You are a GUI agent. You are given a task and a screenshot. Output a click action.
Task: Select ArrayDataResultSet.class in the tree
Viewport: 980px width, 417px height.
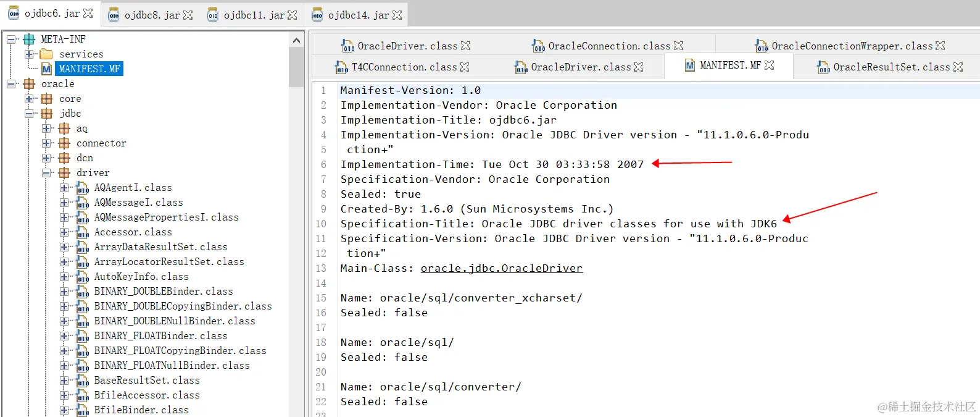(160, 247)
